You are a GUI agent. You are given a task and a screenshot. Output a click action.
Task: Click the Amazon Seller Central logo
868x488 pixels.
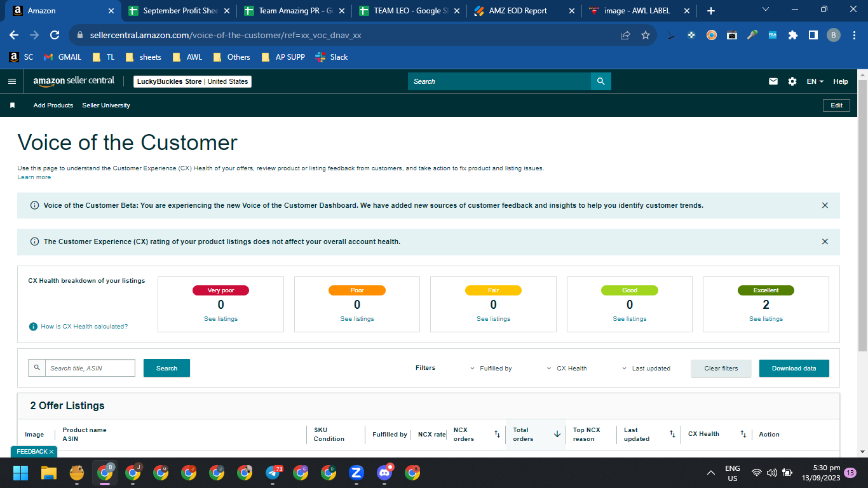click(x=74, y=81)
